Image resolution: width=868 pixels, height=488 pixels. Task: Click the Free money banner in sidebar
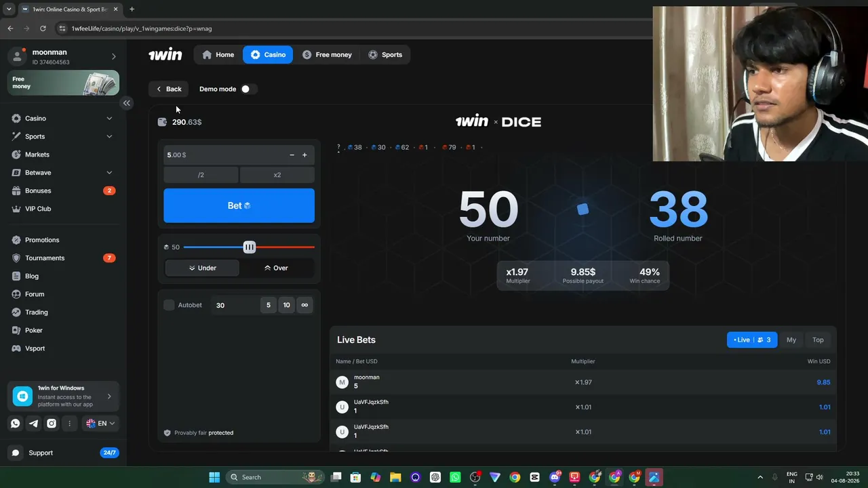click(x=64, y=83)
